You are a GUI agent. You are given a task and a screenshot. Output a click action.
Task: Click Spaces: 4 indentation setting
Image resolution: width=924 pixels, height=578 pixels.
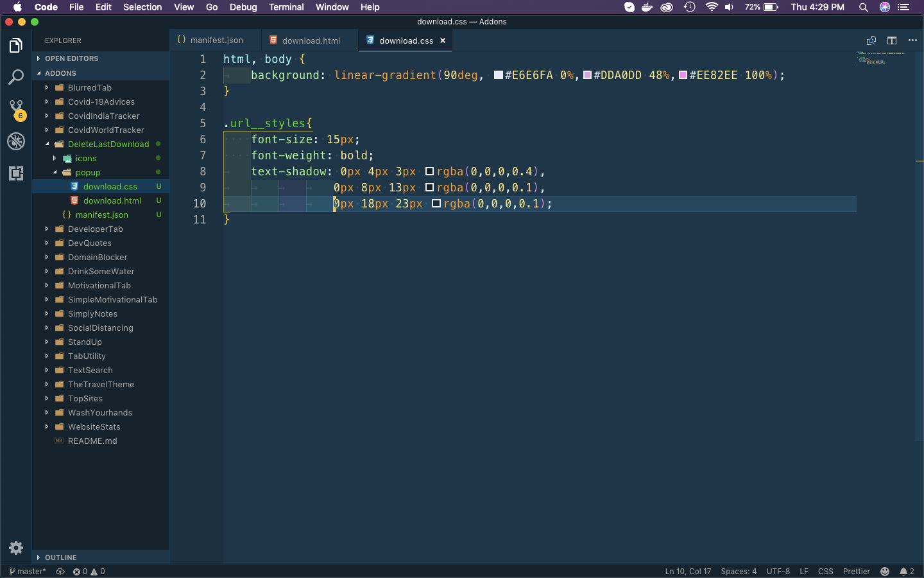coord(739,572)
